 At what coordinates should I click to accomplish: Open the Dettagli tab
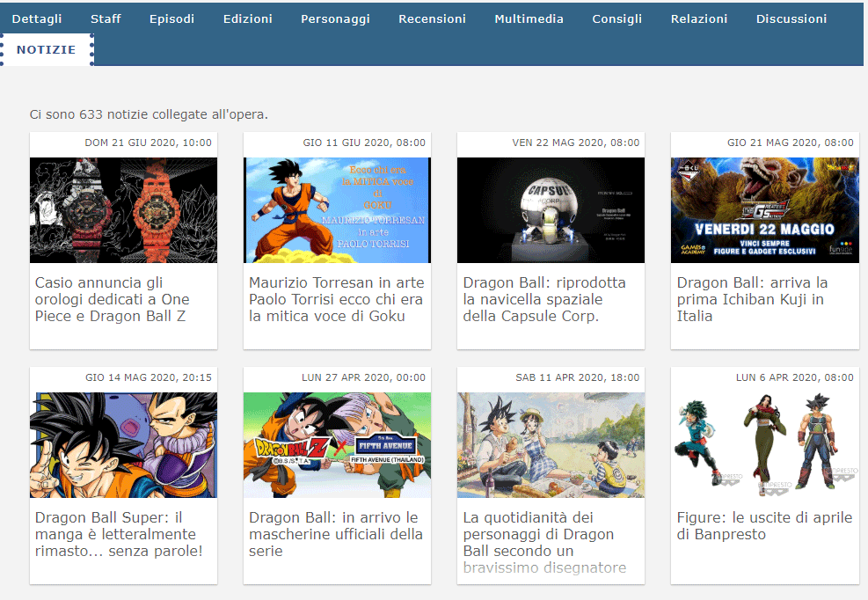pyautogui.click(x=37, y=18)
